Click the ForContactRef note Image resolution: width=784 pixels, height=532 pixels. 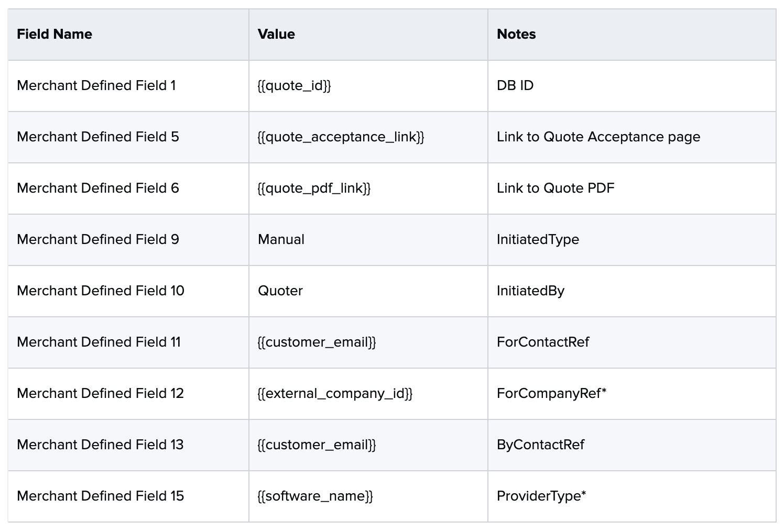(543, 342)
